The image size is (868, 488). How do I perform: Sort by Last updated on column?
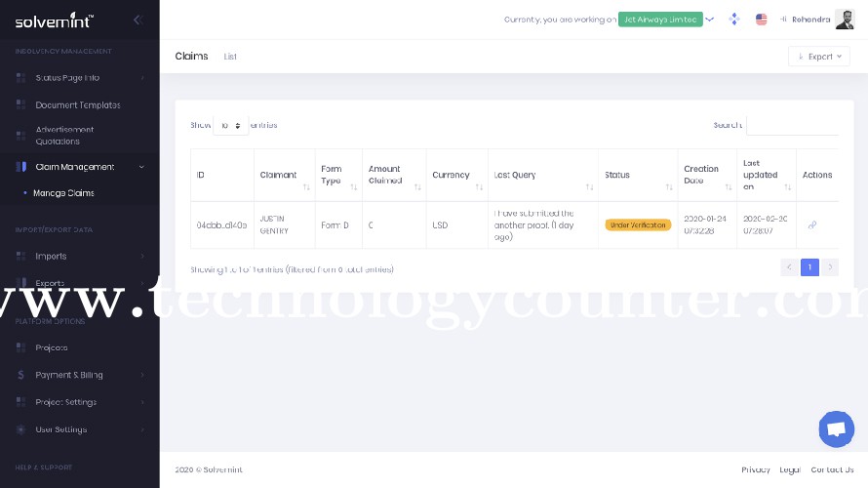pos(767,175)
